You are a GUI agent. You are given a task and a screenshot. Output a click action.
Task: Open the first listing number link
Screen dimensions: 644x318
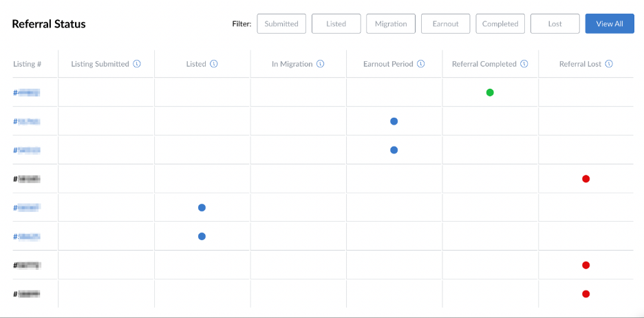pyautogui.click(x=27, y=92)
